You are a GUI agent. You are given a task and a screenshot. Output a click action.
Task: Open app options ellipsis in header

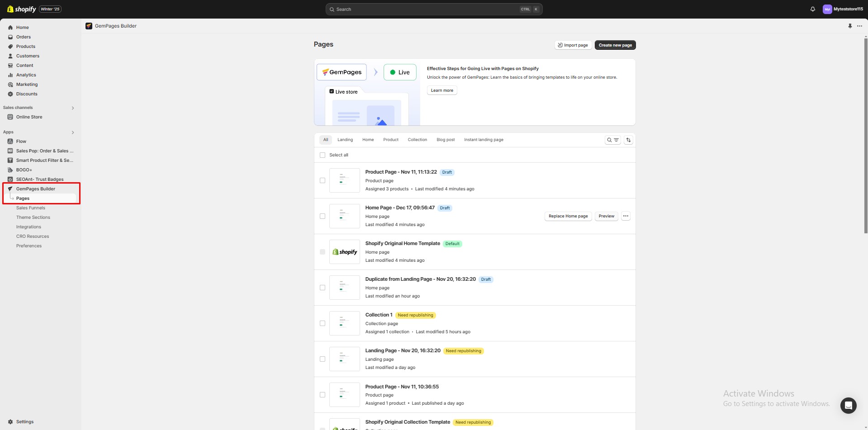point(859,26)
